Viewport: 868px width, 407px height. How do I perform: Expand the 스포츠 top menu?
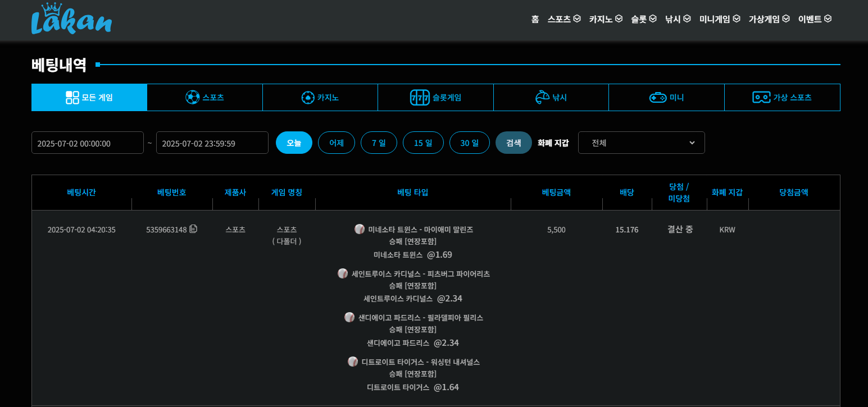(563, 19)
